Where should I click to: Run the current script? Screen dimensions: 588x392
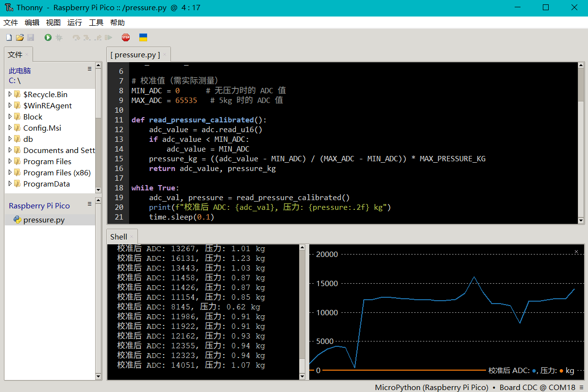(x=48, y=37)
